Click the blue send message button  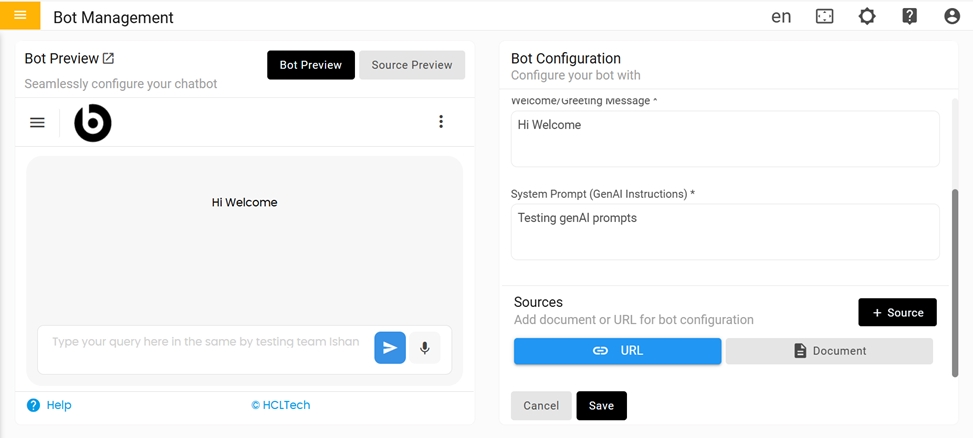[390, 348]
